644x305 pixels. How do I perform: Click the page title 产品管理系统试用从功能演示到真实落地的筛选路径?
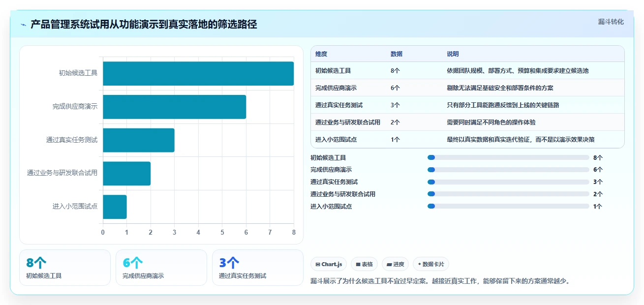pyautogui.click(x=144, y=25)
